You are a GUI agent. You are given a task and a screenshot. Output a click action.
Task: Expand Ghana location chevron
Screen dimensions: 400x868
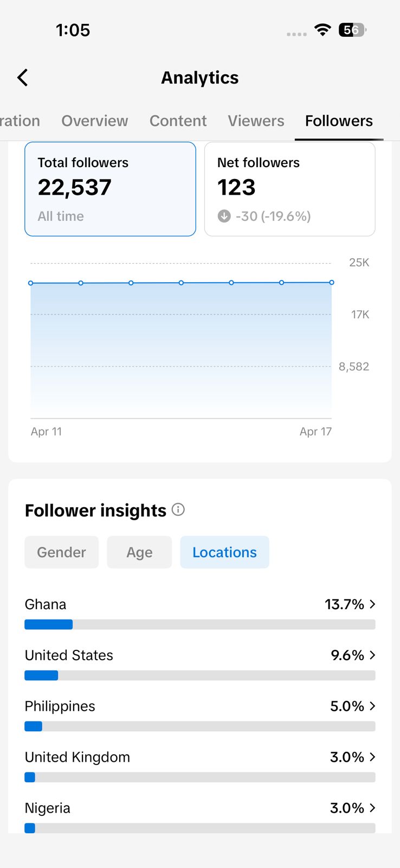(372, 604)
